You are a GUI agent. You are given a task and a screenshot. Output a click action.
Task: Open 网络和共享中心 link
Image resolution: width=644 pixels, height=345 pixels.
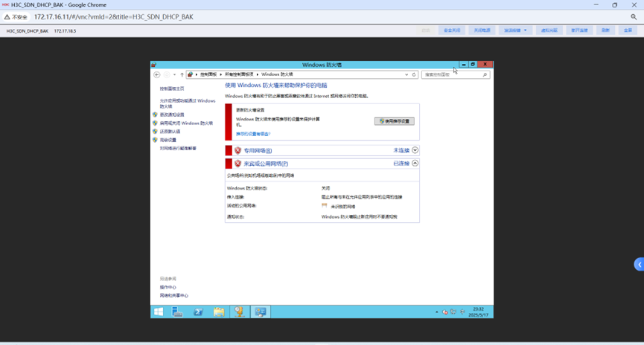(x=174, y=295)
